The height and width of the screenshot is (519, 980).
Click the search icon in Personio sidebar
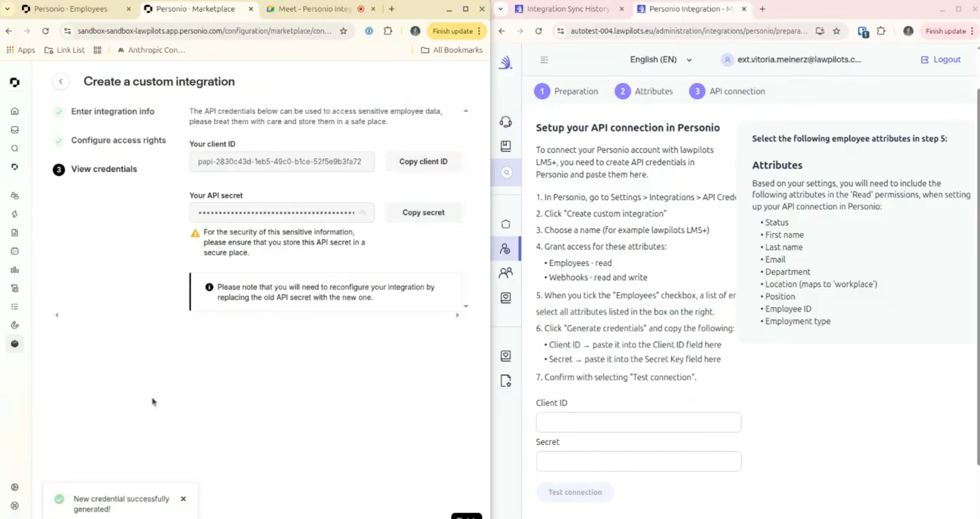(x=14, y=148)
